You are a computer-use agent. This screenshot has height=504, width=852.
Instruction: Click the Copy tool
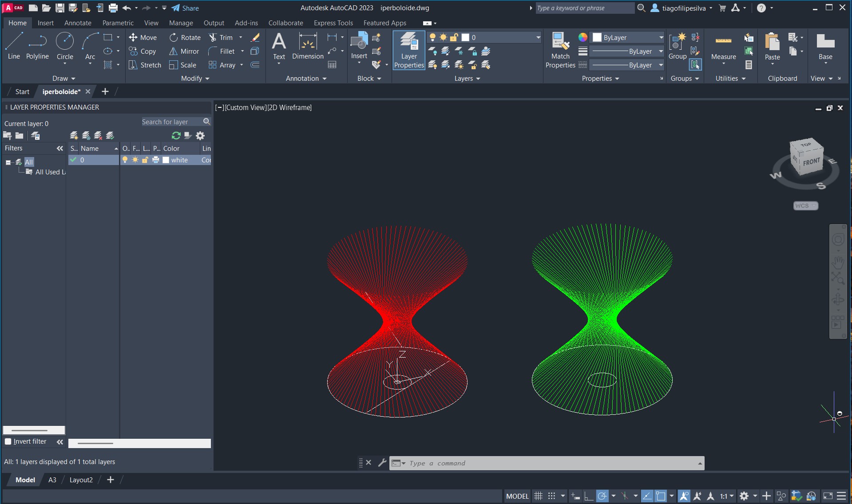coord(143,51)
